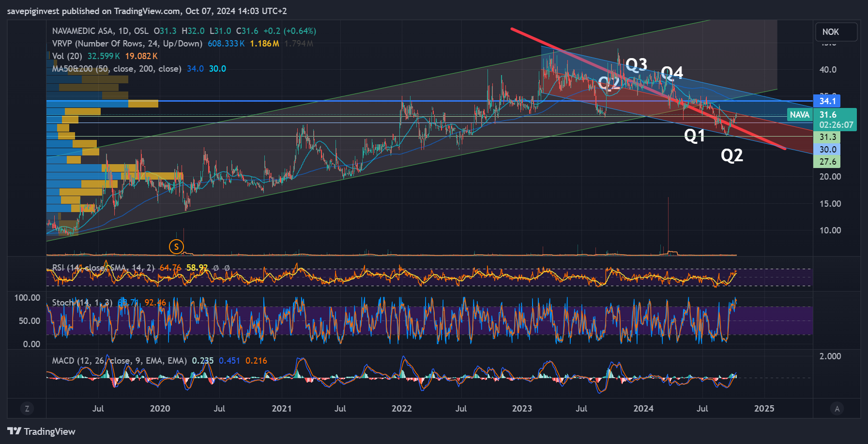Click the 2021 label on the time axis
The width and height of the screenshot is (868, 444).
[282, 409]
